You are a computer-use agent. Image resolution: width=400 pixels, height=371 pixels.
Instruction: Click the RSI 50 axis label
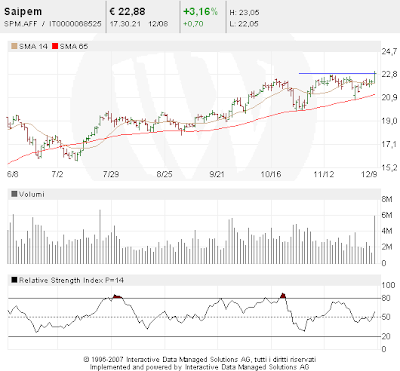click(386, 317)
